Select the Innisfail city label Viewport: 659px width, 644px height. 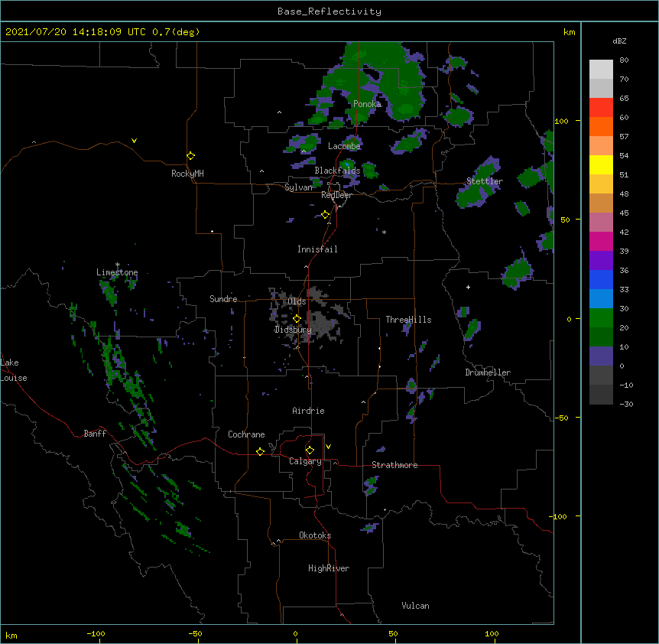pyautogui.click(x=317, y=249)
